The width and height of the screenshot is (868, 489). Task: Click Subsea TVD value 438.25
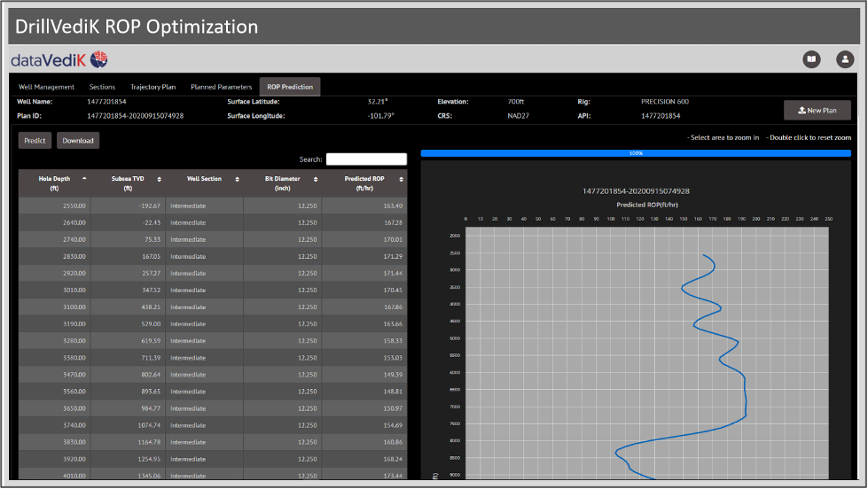(151, 307)
